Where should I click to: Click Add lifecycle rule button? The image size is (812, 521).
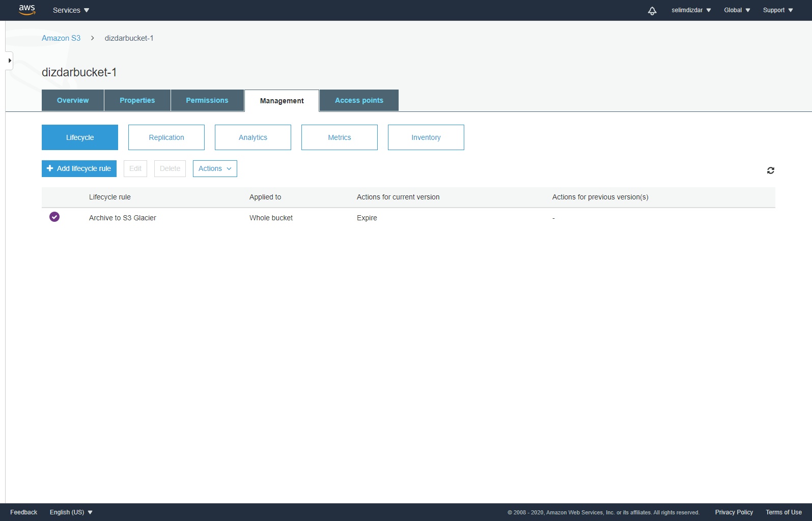[x=79, y=168]
